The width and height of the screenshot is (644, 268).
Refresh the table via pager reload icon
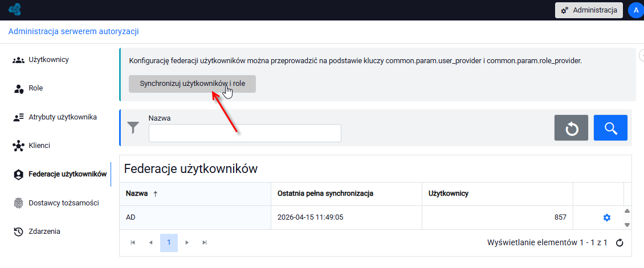pos(619,243)
